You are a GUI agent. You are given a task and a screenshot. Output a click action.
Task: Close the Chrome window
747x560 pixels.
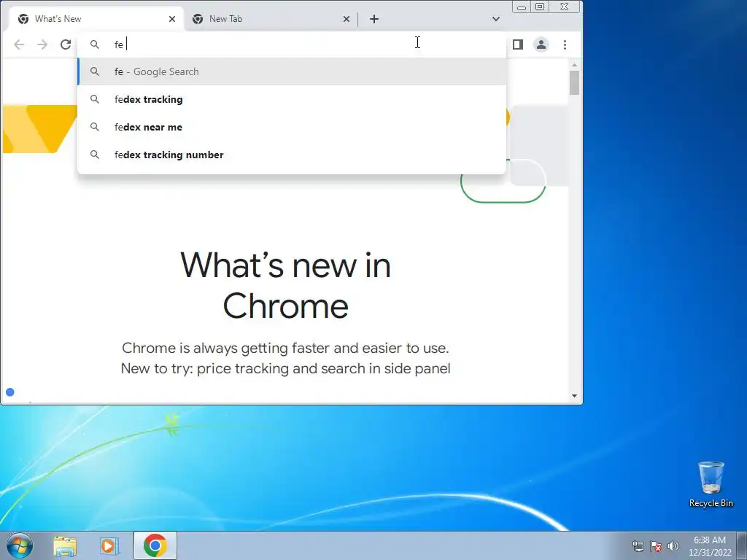tap(565, 7)
